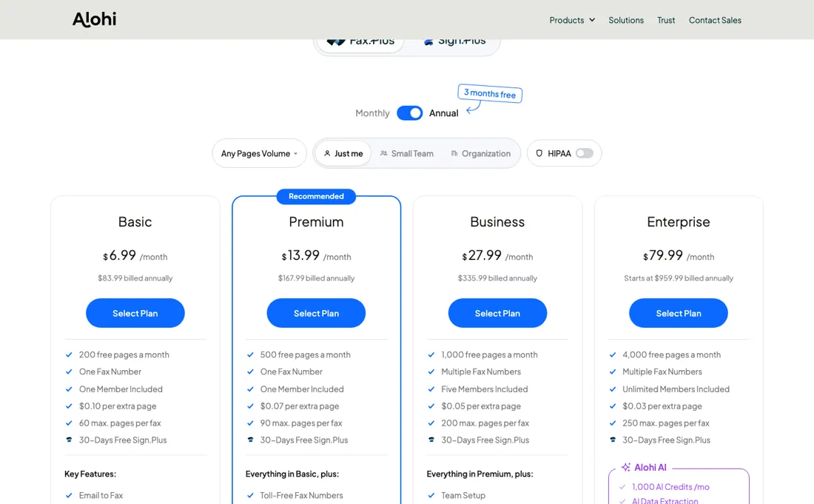
Task: Click the person icon in Just me
Action: pos(327,154)
